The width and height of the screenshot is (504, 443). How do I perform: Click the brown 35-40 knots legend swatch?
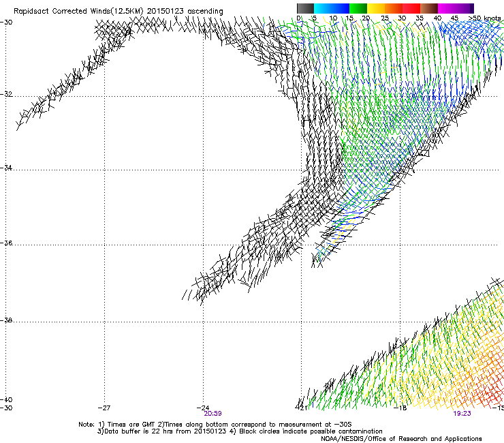click(429, 8)
